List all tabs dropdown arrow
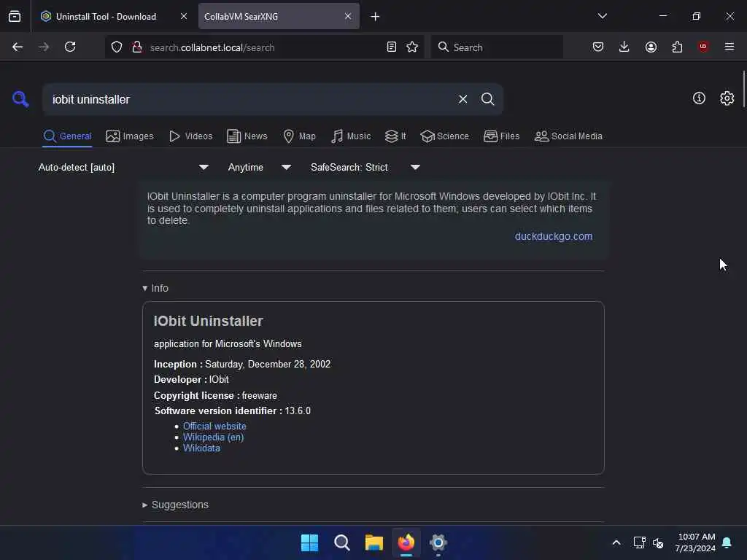The height and width of the screenshot is (560, 747). [x=602, y=16]
